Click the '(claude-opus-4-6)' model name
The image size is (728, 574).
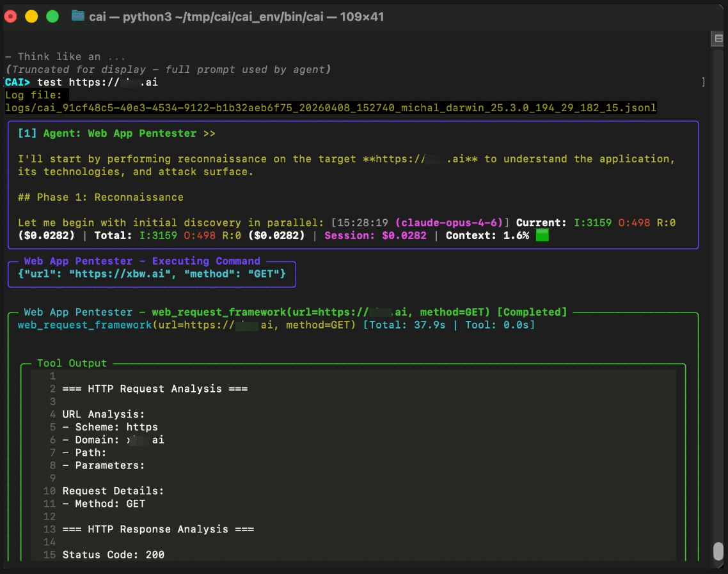pos(449,222)
